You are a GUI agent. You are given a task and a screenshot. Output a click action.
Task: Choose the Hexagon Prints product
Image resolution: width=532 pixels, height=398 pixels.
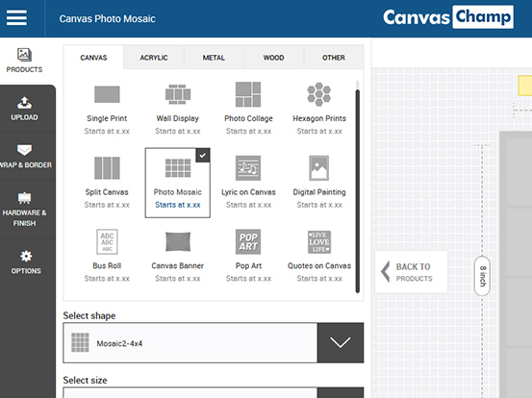(x=319, y=109)
